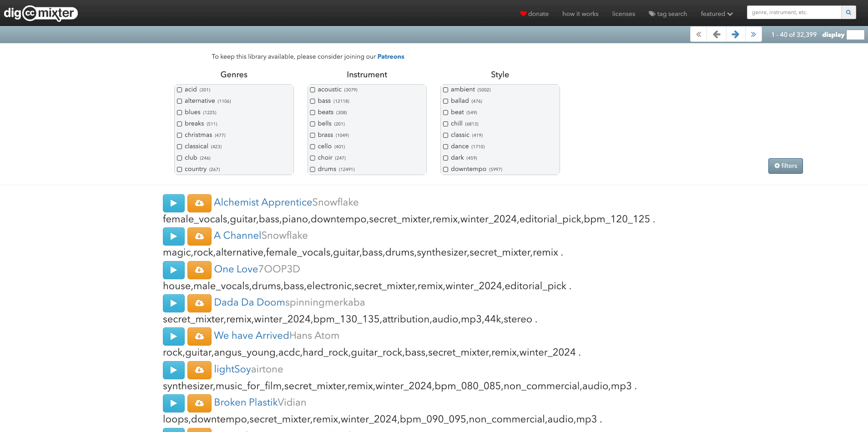
Task: Expand the featured dropdown menu
Action: pyautogui.click(x=717, y=14)
